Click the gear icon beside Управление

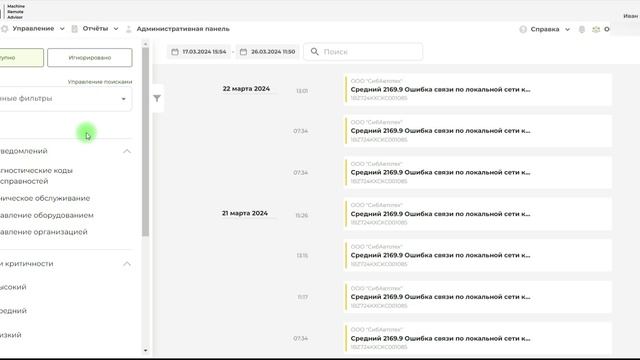pyautogui.click(x=4, y=29)
